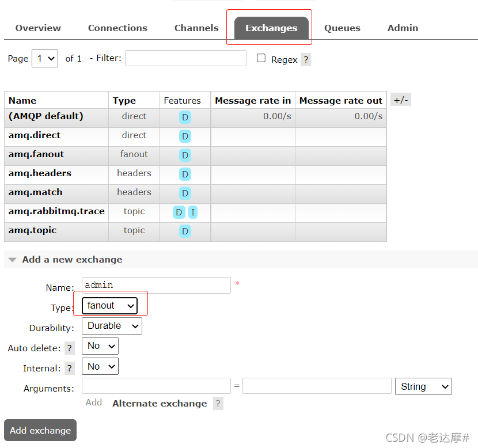Click durable badge in amq.topic row
This screenshot has width=478, height=448.
pos(185,231)
